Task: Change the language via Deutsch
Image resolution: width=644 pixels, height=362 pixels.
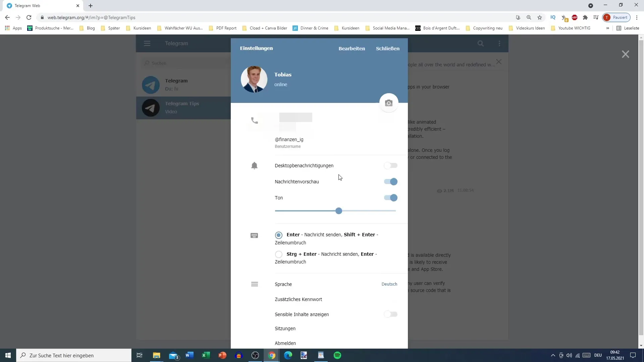Action: pos(389,284)
